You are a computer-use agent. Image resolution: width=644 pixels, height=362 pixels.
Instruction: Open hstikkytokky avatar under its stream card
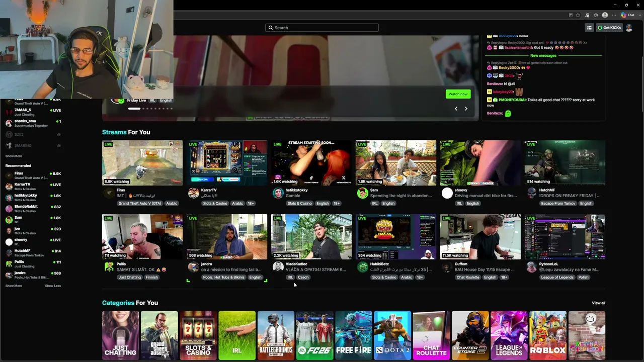[x=278, y=194]
